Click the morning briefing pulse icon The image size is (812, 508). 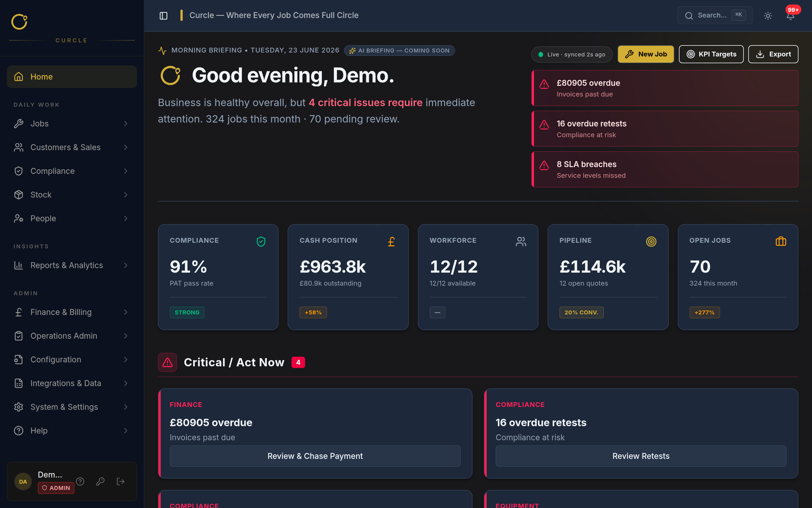click(x=162, y=51)
